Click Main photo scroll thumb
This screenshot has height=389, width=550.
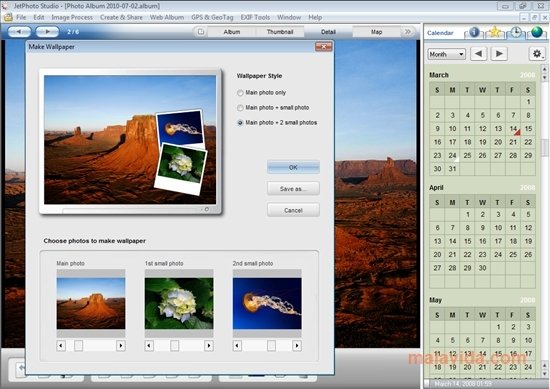pyautogui.click(x=79, y=346)
